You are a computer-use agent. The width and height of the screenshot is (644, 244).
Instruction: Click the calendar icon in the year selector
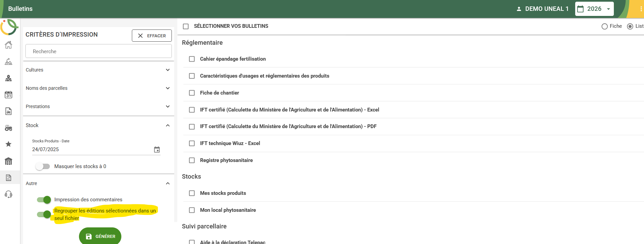coord(581,9)
